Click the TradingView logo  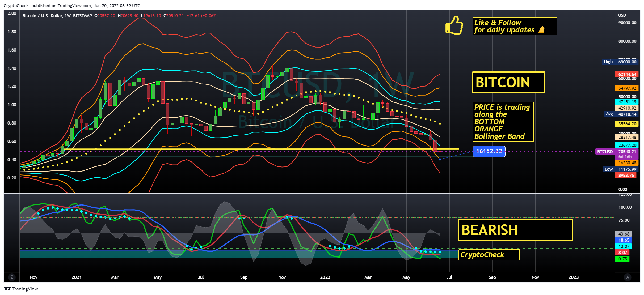click(x=21, y=289)
